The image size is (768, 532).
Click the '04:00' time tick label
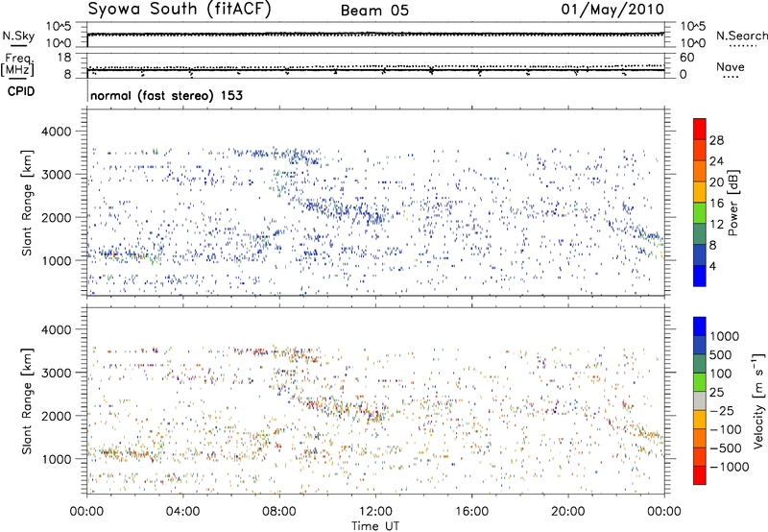click(182, 511)
